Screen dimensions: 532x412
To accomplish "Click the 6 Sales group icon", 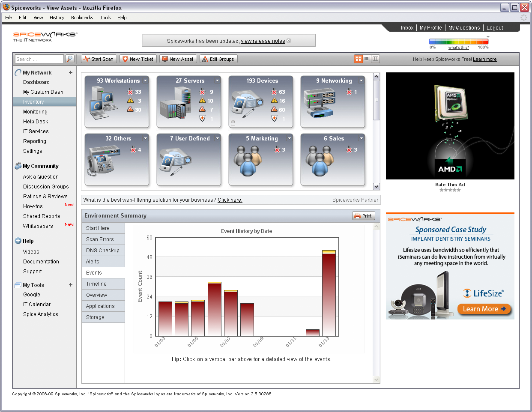I will coord(320,161).
